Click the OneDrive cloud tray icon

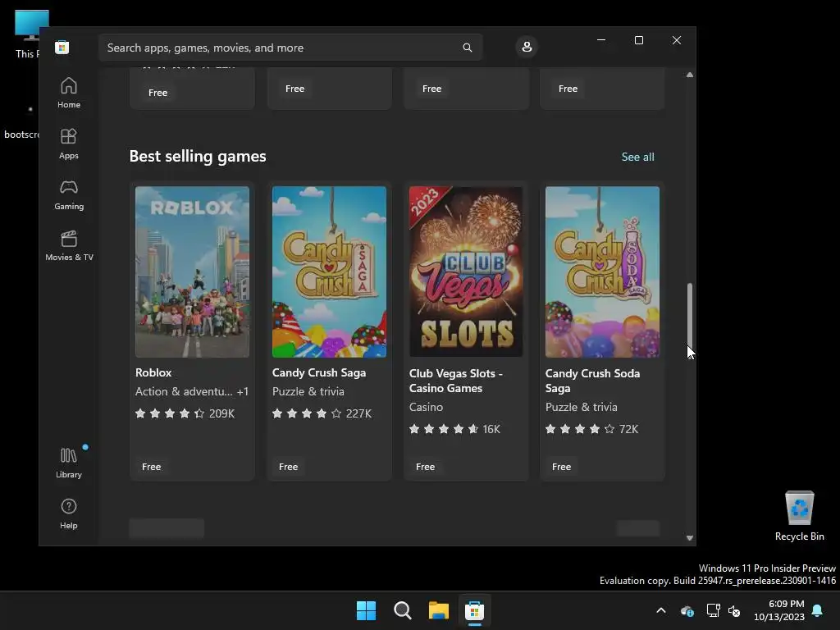point(687,610)
